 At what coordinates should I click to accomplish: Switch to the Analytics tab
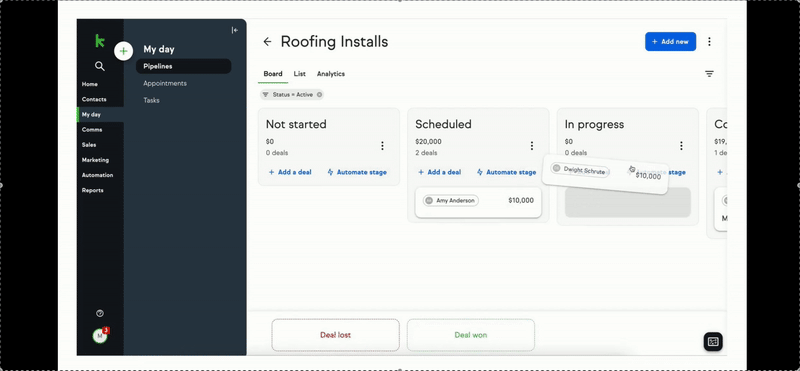(331, 74)
